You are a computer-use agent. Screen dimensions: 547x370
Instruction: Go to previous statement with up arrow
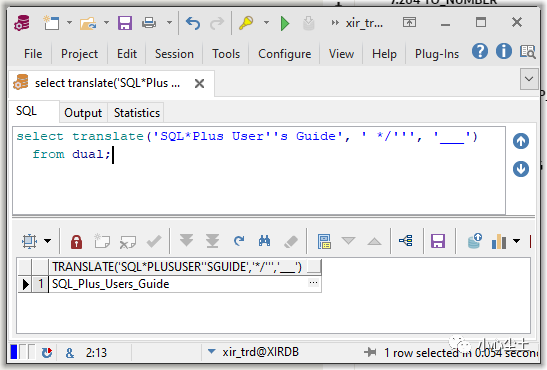(x=521, y=141)
